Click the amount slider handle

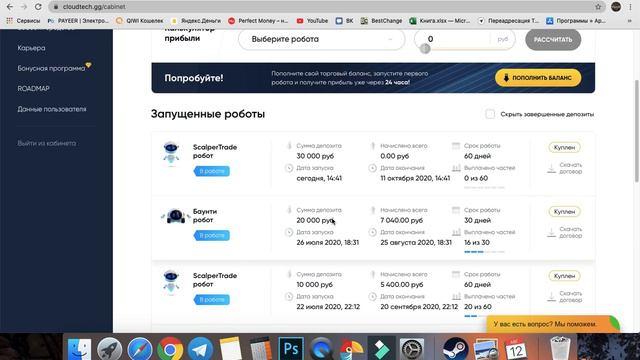tap(425, 49)
